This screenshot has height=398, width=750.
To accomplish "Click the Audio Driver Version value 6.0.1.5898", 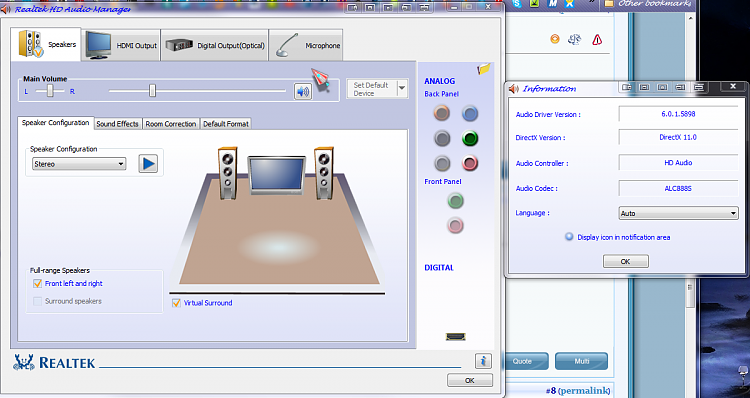I will pyautogui.click(x=678, y=114).
